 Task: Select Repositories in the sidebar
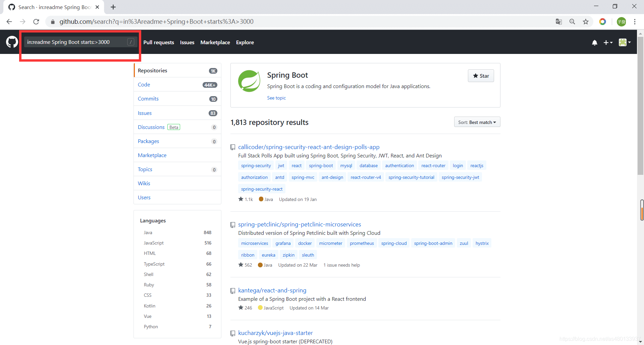[x=177, y=70]
